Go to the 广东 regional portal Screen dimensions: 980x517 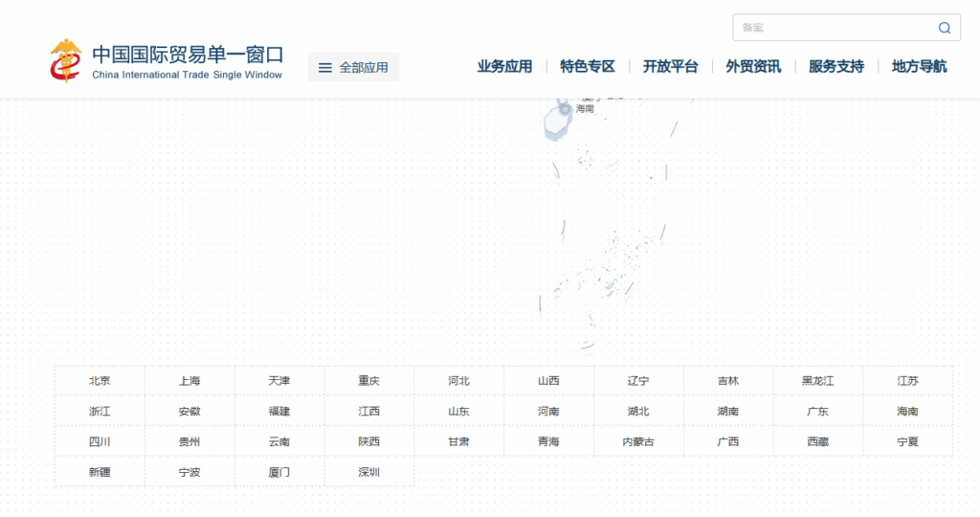pos(817,412)
